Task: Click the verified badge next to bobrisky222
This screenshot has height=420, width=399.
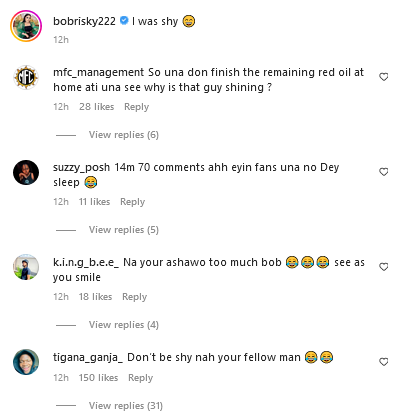Action: pos(124,21)
